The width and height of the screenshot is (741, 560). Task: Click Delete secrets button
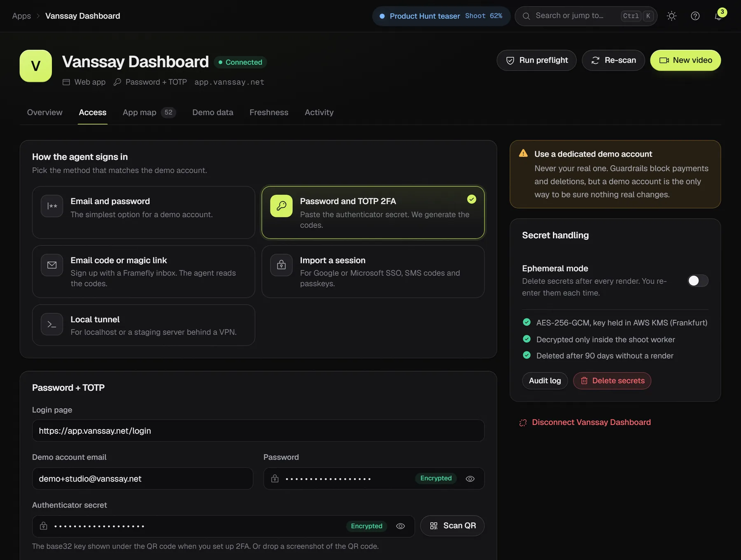point(612,381)
